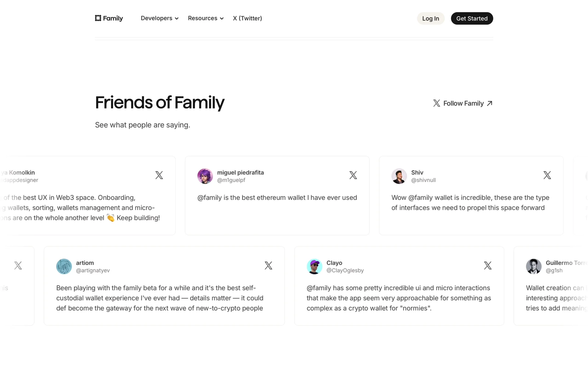Click X icon on Shiv's tweet card

tap(547, 175)
